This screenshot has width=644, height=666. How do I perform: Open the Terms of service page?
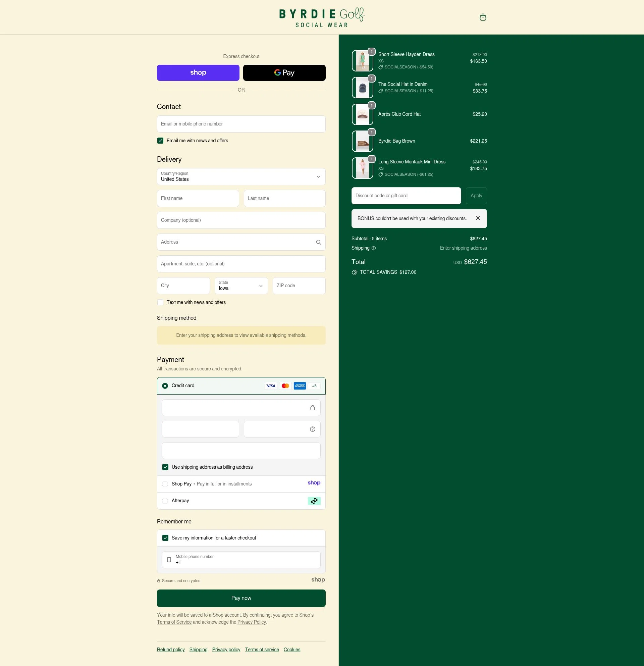click(x=262, y=649)
